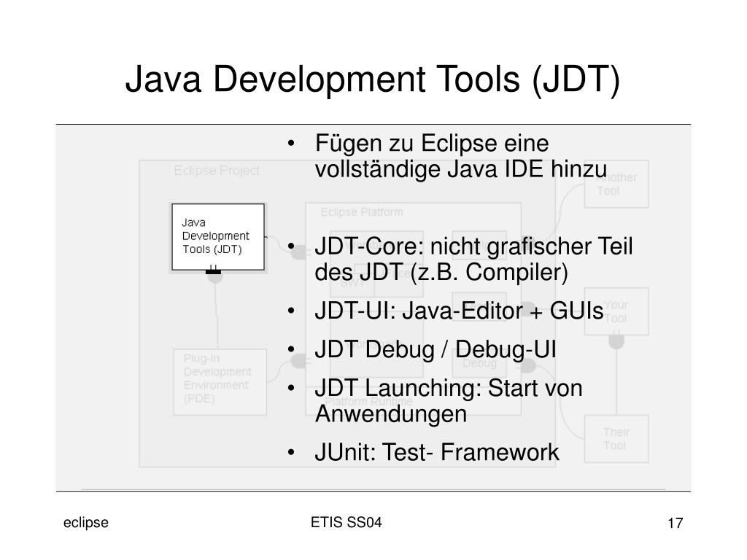Image resolution: width=747 pixels, height=560 pixels.
Task: Select the highlighted Java Development Tools (JDT) diagram box
Action: 217,237
